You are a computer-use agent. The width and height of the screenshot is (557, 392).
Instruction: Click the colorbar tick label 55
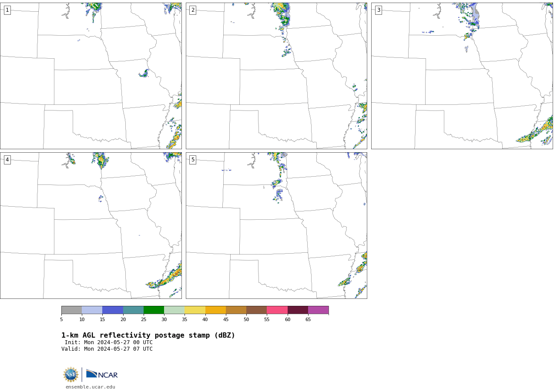pos(267,320)
